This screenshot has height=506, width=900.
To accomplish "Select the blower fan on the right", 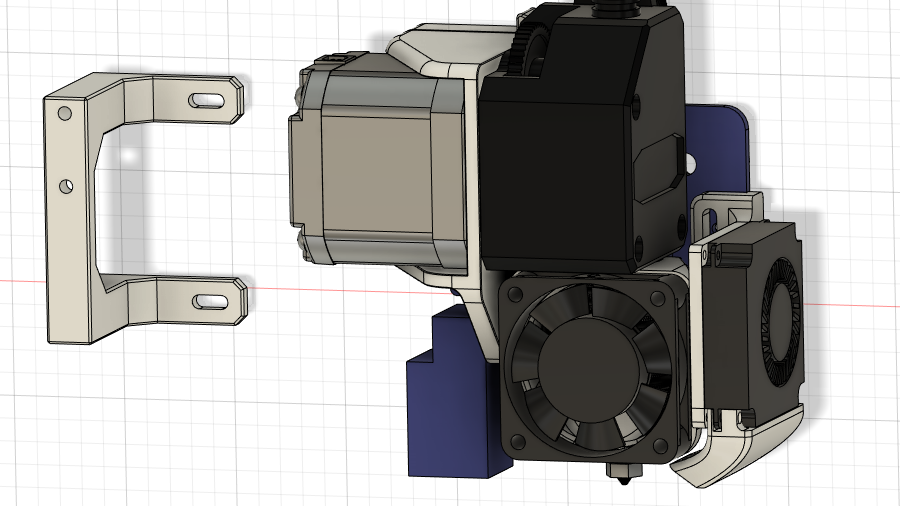I will click(x=752, y=324).
